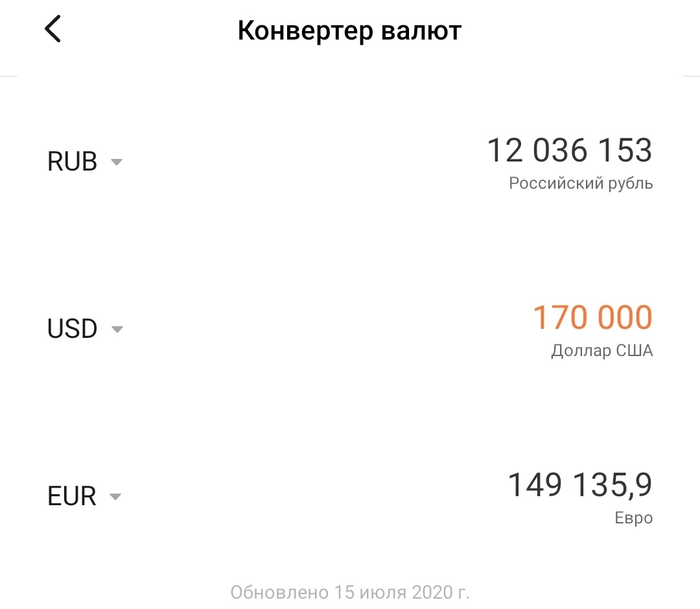Go back using the back arrow
Image resolution: width=700 pixels, height=609 pixels.
52,30
